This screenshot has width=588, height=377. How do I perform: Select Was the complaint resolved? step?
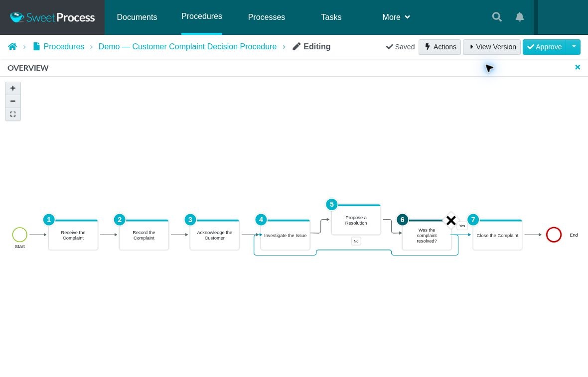click(427, 235)
